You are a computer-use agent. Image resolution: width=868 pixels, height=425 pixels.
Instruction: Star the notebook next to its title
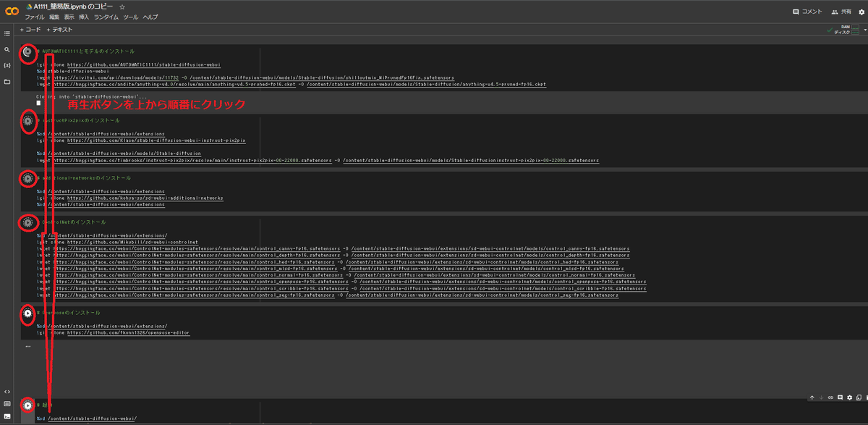(122, 7)
